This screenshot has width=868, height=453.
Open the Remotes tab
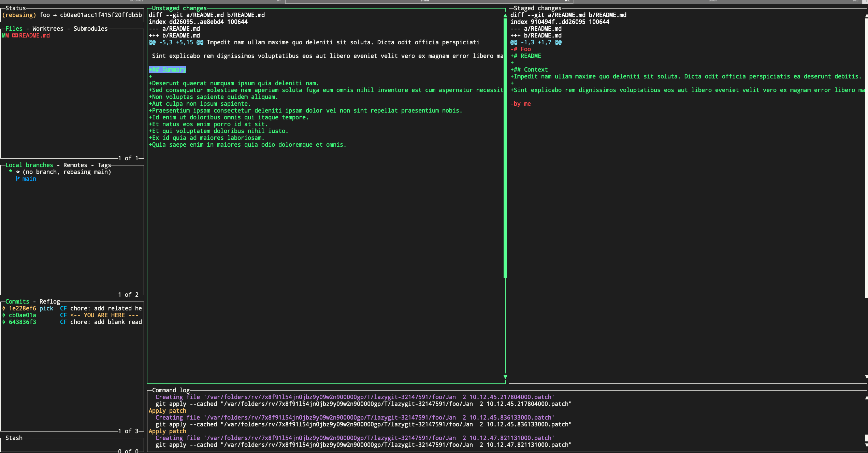click(x=75, y=165)
